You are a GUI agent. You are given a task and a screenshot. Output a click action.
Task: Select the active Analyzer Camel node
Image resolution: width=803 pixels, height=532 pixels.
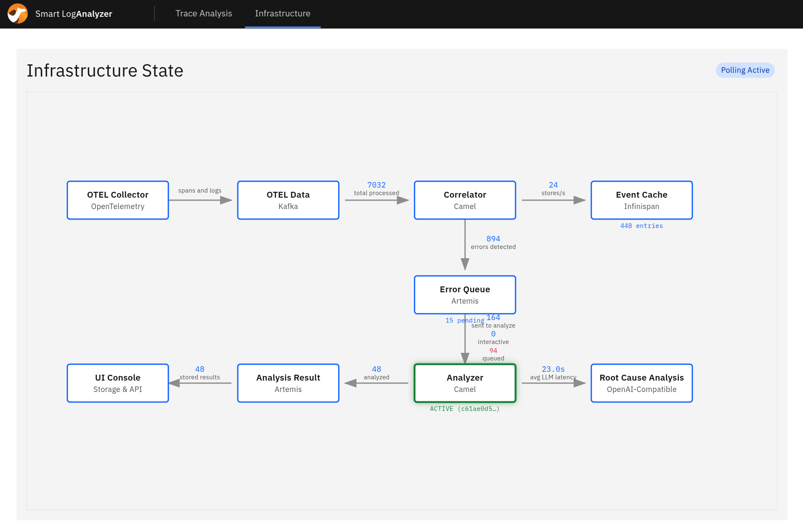coord(465,383)
